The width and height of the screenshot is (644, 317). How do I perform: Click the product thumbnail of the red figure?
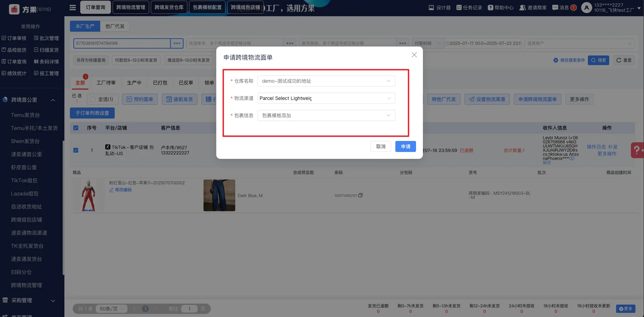pos(88,195)
